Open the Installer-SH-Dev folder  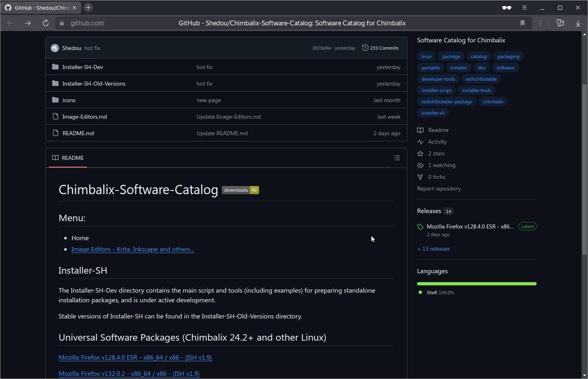(x=83, y=67)
